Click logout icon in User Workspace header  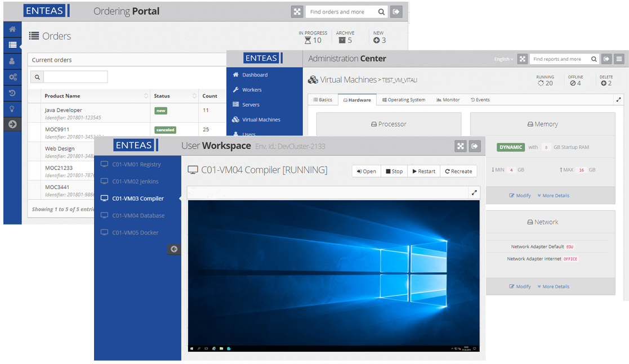pos(475,146)
